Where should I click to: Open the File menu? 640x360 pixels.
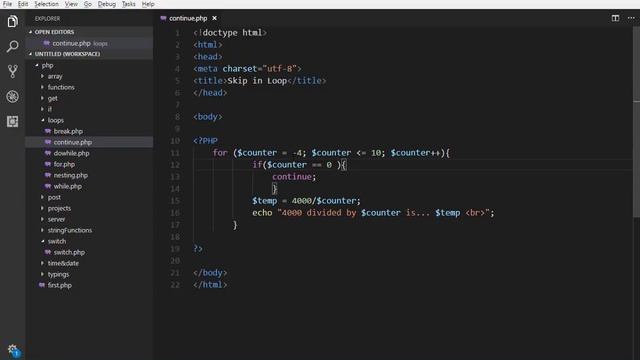pos(7,4)
